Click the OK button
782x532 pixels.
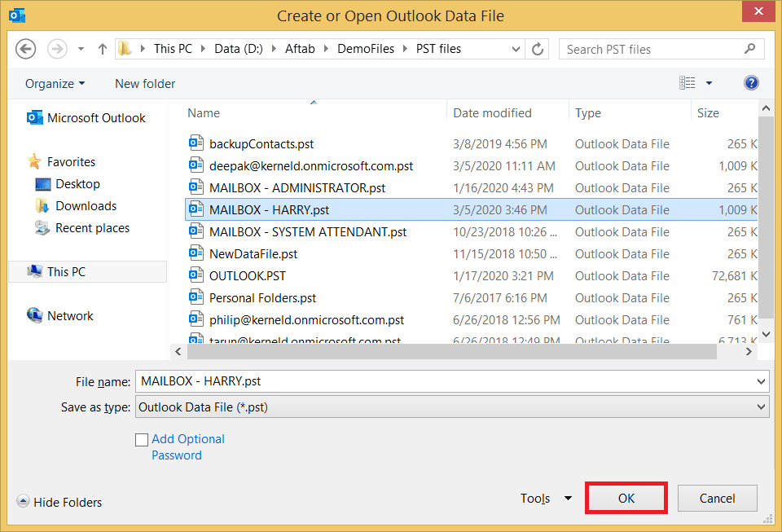[626, 498]
